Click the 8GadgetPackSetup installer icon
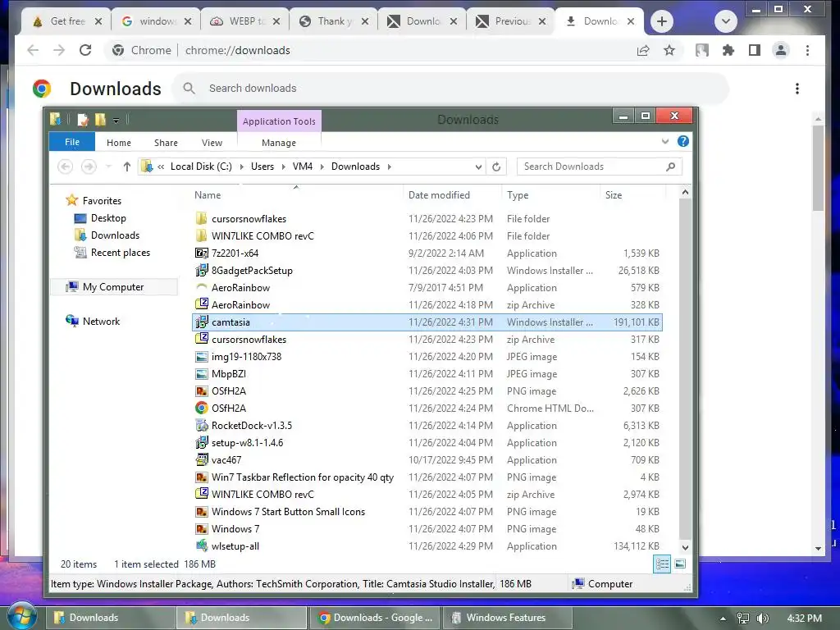Screen dimensions: 840x630 202,271
